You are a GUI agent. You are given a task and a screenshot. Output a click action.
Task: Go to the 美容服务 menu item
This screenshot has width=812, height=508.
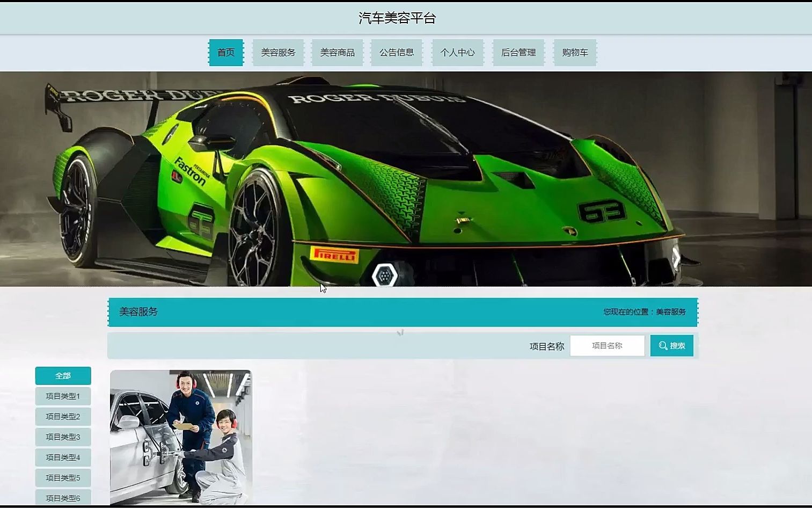(x=278, y=53)
